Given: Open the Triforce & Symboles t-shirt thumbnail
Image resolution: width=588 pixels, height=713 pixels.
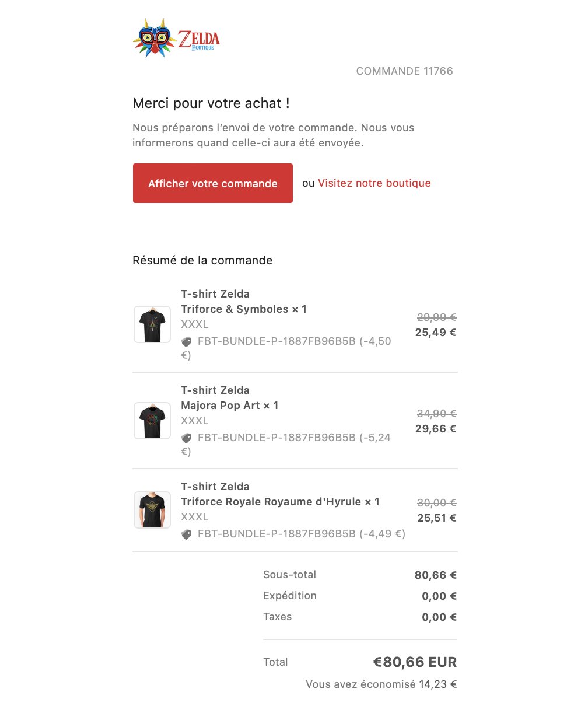Looking at the screenshot, I should click(x=152, y=324).
